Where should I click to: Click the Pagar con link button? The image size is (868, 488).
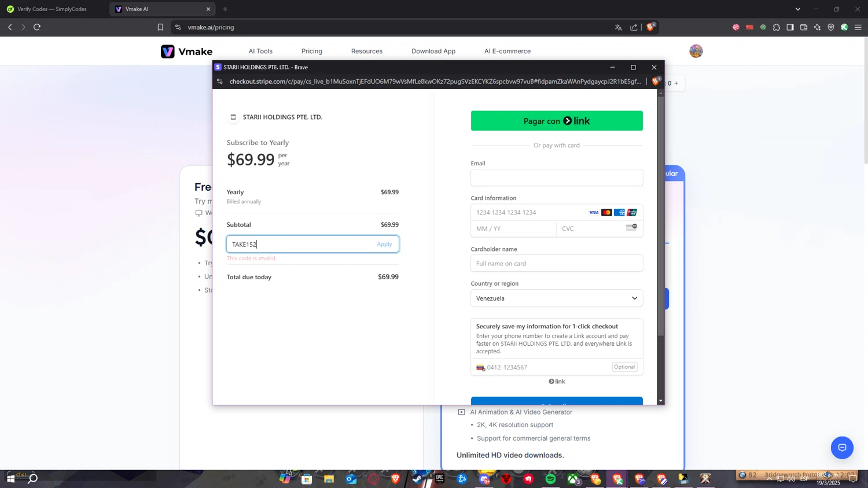click(557, 121)
